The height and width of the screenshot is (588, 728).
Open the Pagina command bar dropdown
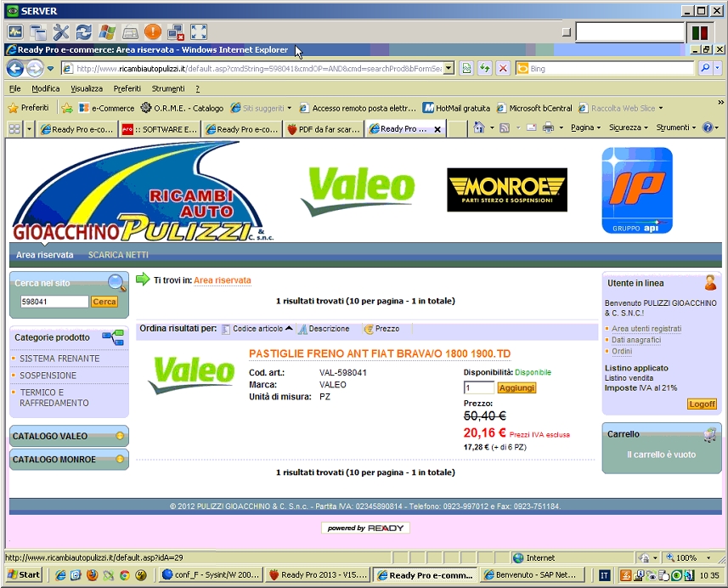[x=585, y=127]
